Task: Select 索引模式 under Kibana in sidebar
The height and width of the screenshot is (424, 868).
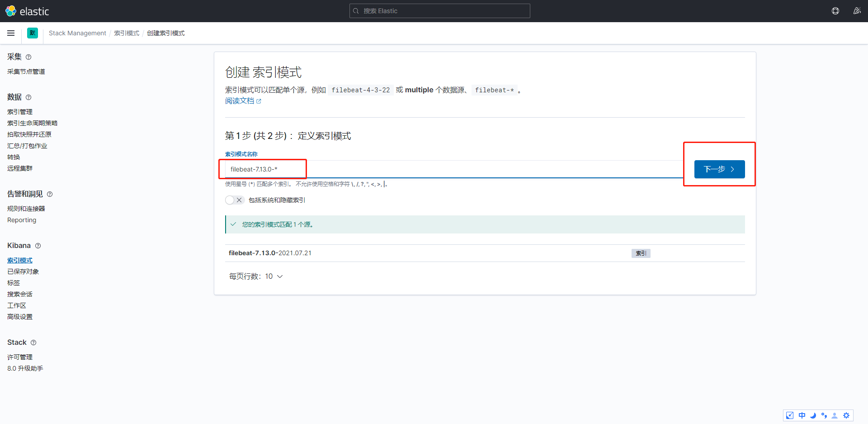Action: click(20, 260)
